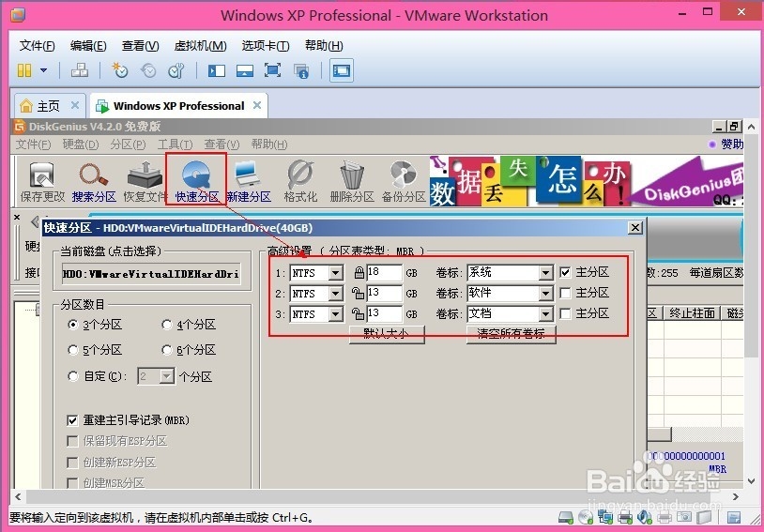Click the revert to snapshot icon
This screenshot has height=532, width=764.
click(x=148, y=70)
